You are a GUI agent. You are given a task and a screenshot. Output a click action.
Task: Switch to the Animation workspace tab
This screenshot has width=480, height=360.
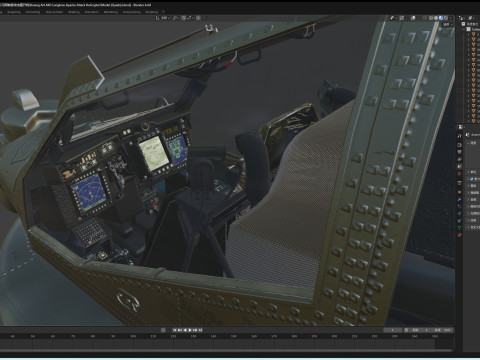click(x=92, y=12)
